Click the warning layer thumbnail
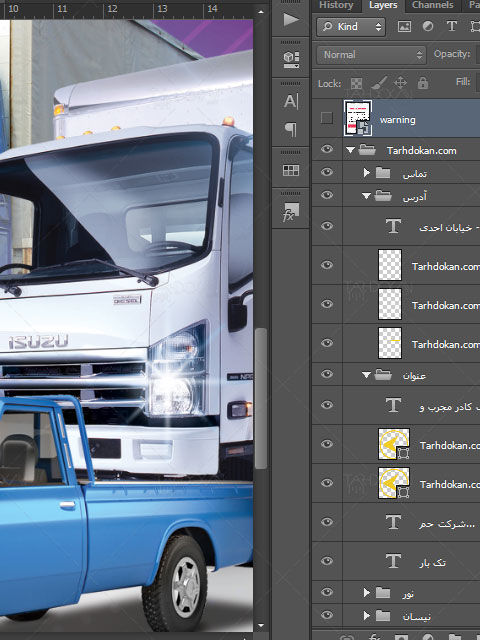The height and width of the screenshot is (640, 480). tap(358, 118)
